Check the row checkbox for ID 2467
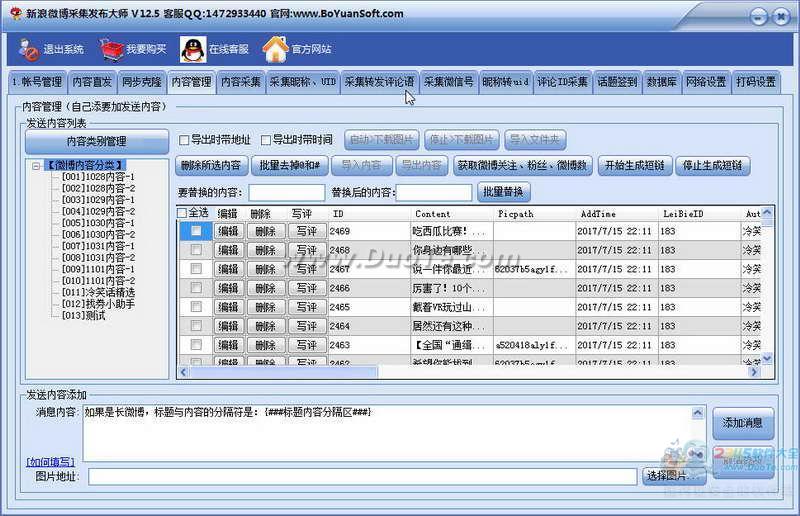The image size is (800, 516). (x=196, y=268)
